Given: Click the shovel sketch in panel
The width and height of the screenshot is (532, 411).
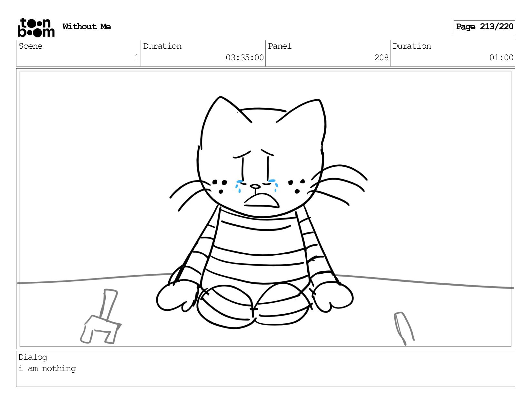Looking at the screenshot, I should tap(101, 317).
